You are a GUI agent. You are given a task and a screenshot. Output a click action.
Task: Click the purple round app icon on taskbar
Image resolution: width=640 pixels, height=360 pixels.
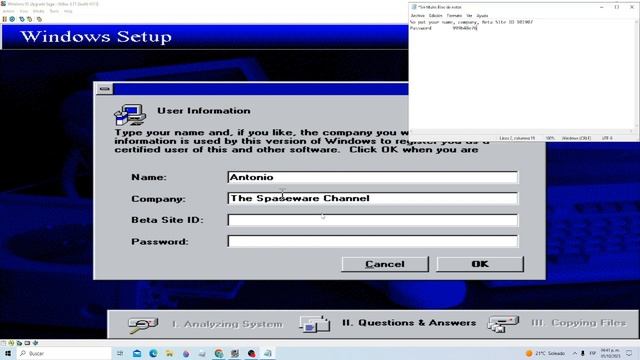(x=186, y=353)
